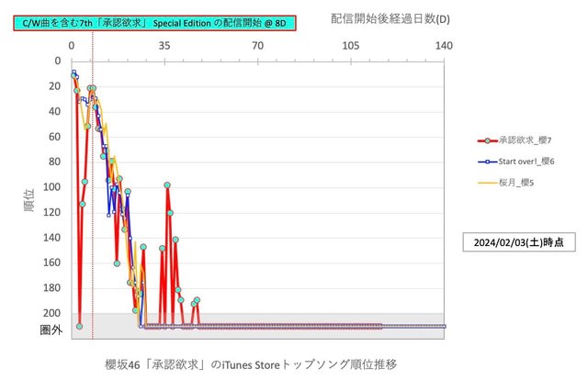Image resolution: width=588 pixels, height=380 pixels.
Task: Click the cyan Special Edition annotation box
Action: click(154, 23)
